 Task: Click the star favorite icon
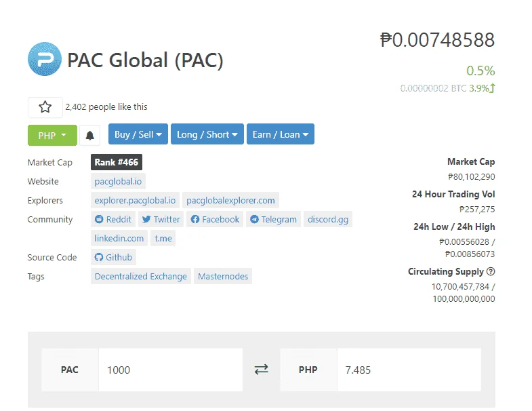click(x=45, y=107)
